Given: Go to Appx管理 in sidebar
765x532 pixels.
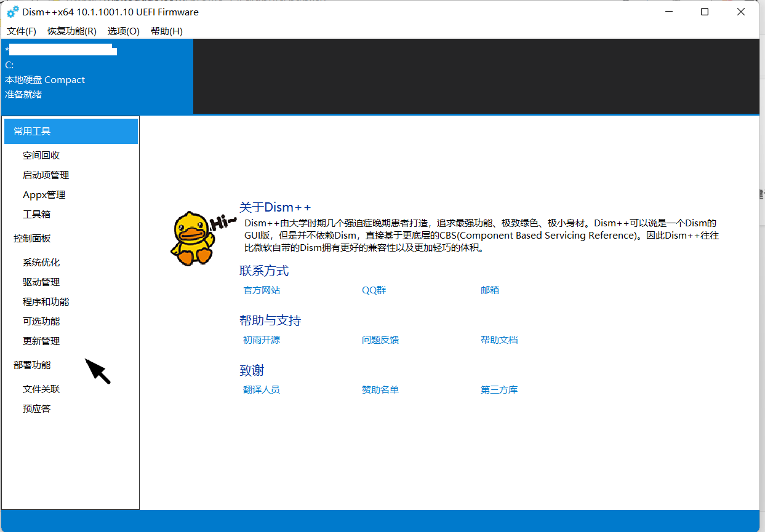Looking at the screenshot, I should [x=44, y=195].
